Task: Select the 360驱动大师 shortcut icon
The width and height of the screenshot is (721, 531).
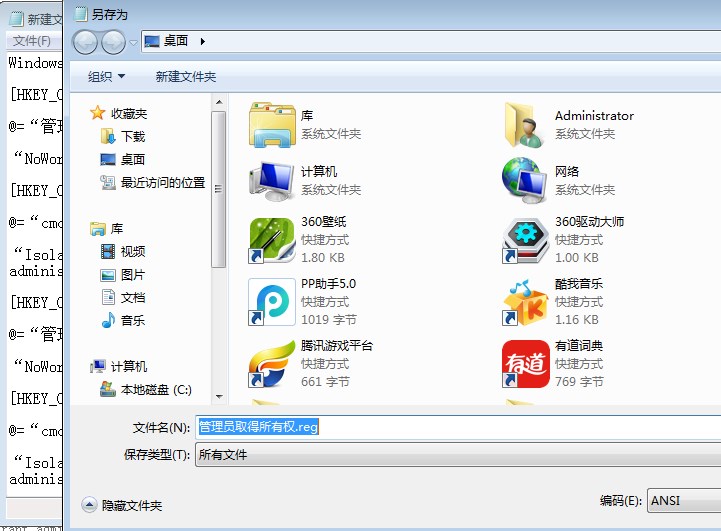Action: pos(525,240)
